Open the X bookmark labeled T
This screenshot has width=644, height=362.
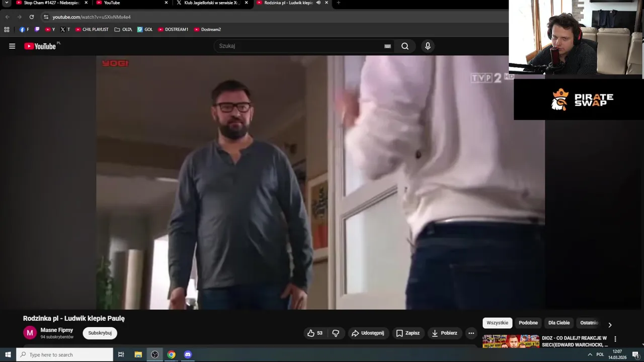pyautogui.click(x=65, y=29)
